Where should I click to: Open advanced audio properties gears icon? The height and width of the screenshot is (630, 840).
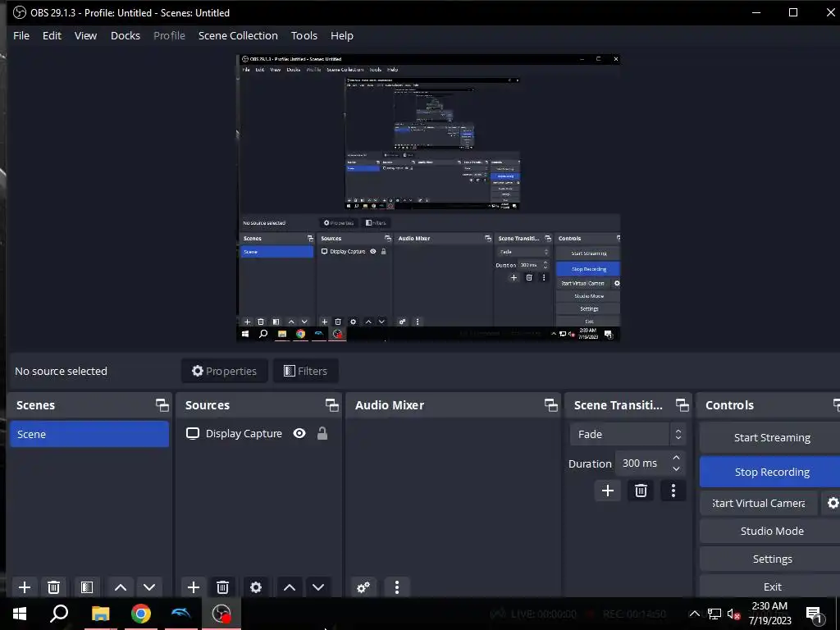coord(363,587)
